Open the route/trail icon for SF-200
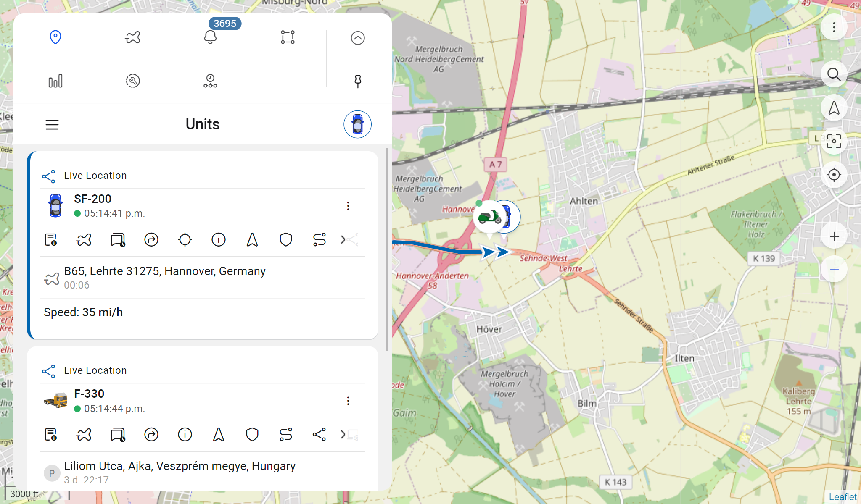 click(318, 239)
